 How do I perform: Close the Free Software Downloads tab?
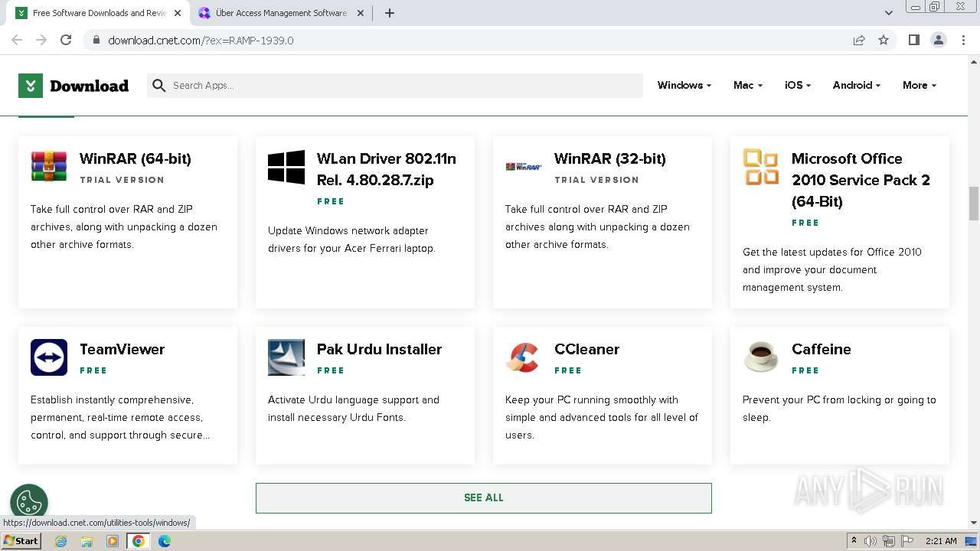coord(178,13)
